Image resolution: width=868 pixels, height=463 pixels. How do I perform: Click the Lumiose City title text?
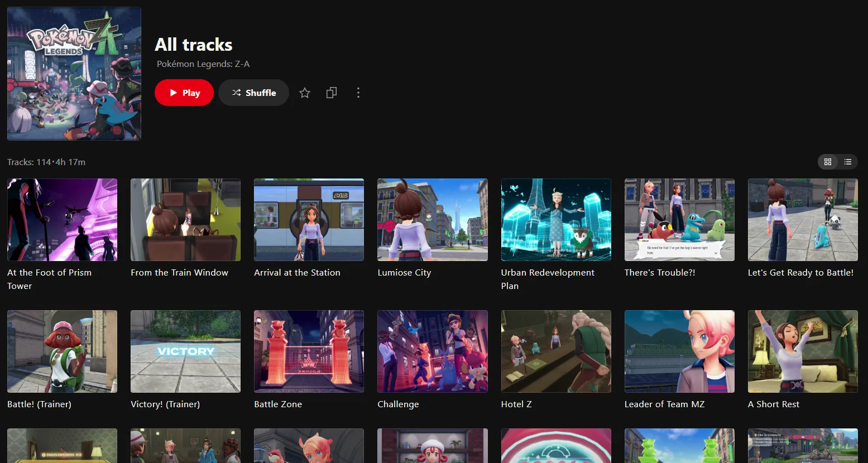pyautogui.click(x=404, y=273)
